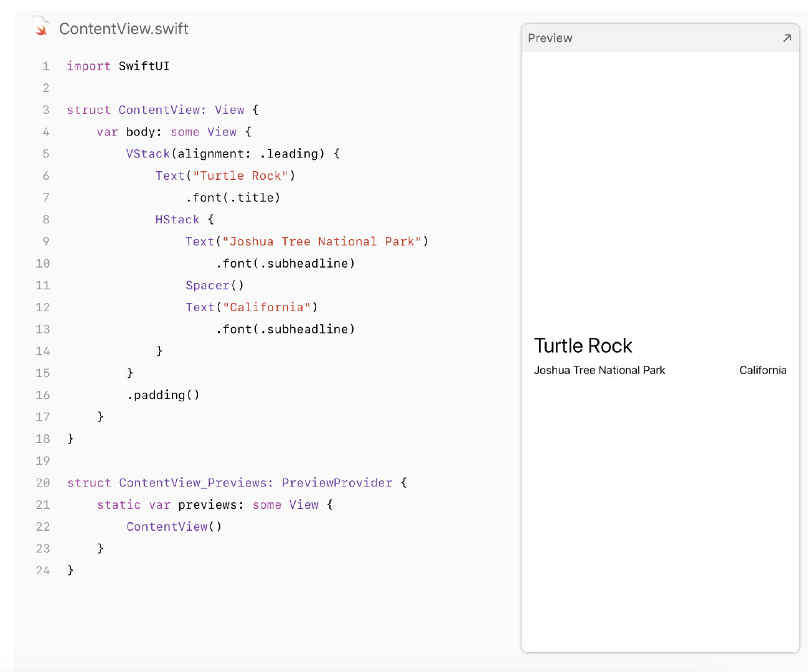Click the ContentView.swift file name

click(x=124, y=29)
